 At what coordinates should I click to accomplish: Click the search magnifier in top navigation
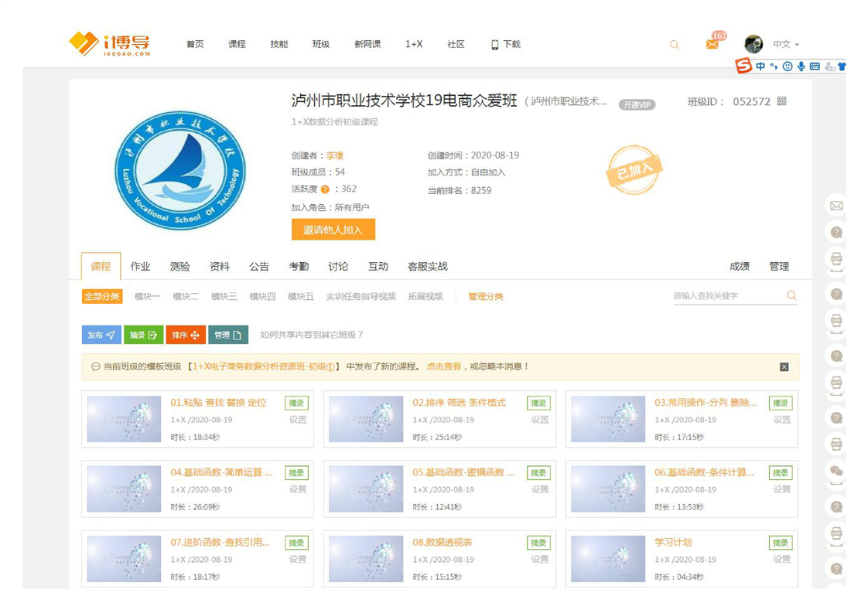674,45
